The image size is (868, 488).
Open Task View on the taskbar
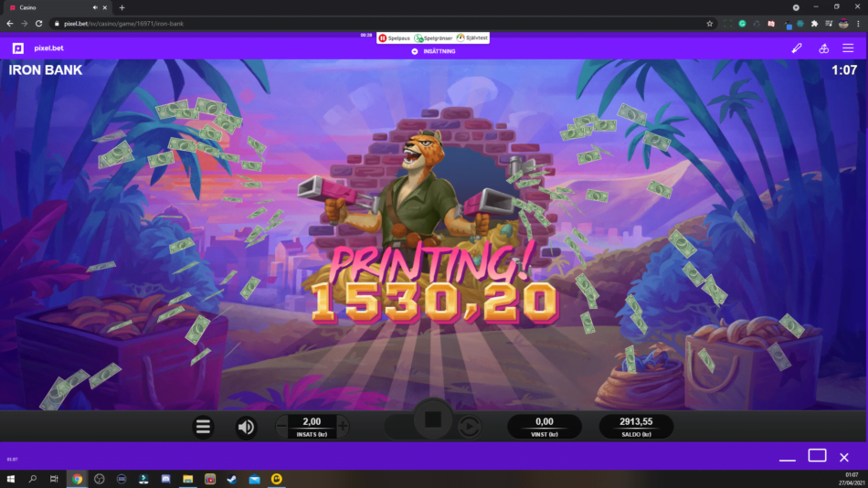coord(54,479)
